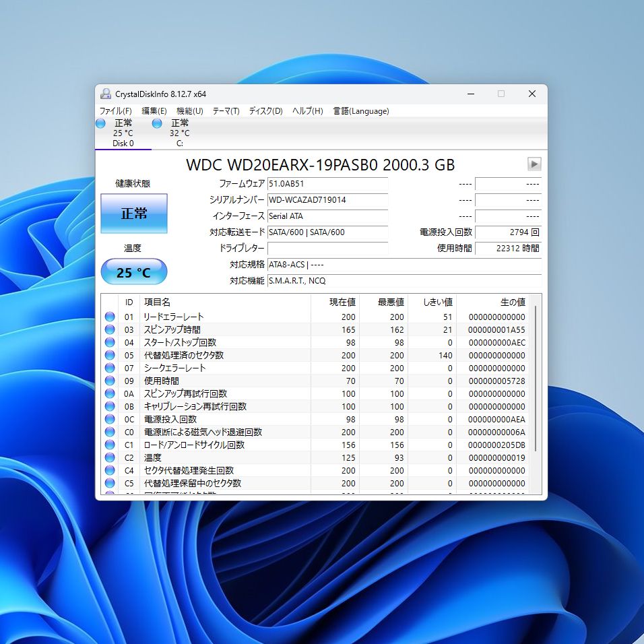Click the power-on hours field 22312 時間
The height and width of the screenshot is (644, 644).
click(x=508, y=248)
